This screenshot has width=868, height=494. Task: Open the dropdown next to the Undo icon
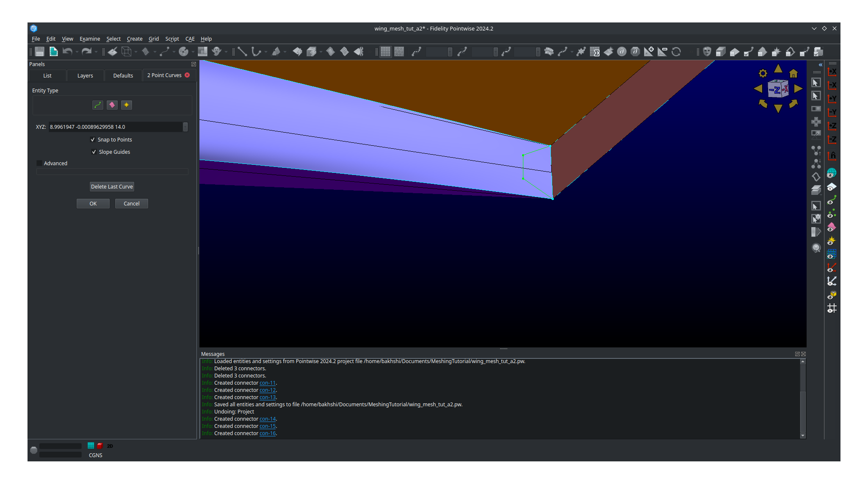tap(77, 51)
